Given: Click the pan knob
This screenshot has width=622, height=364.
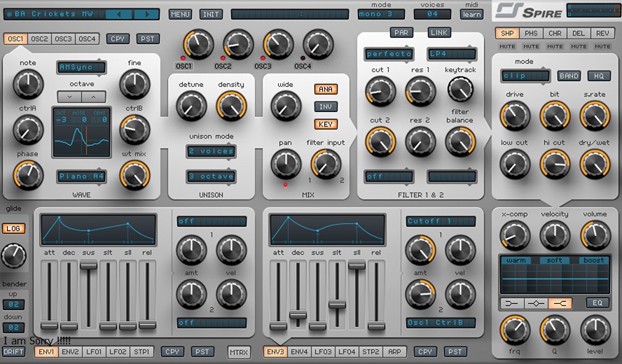Looking at the screenshot, I should 286,164.
